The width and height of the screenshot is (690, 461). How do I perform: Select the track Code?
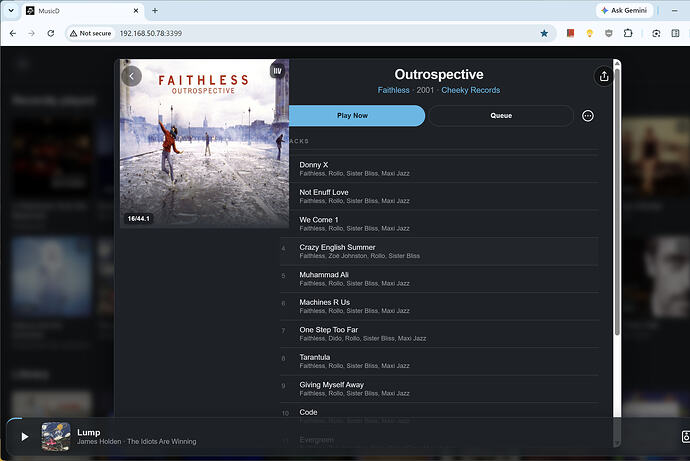tap(439, 413)
